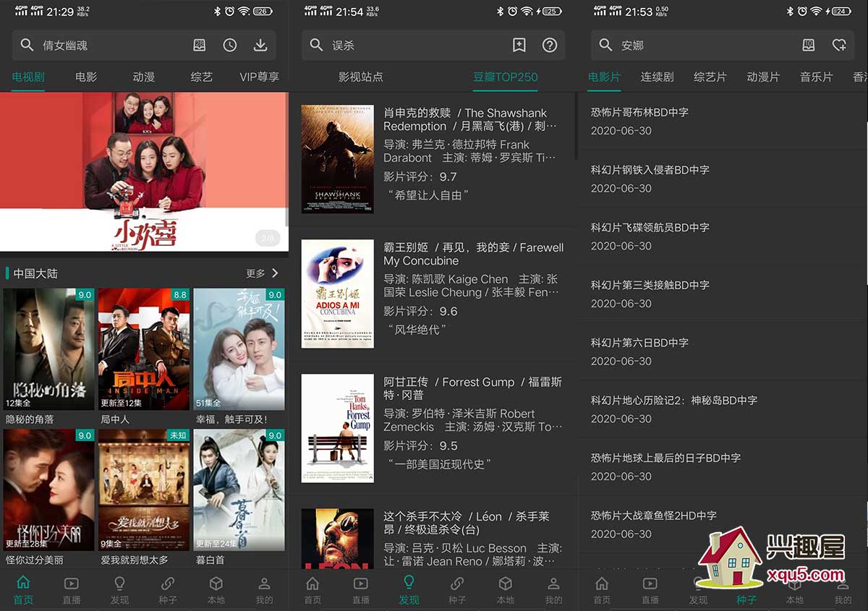The height and width of the screenshot is (611, 868).
Task: Click the 安娜 search field
Action: pyautogui.click(x=723, y=45)
